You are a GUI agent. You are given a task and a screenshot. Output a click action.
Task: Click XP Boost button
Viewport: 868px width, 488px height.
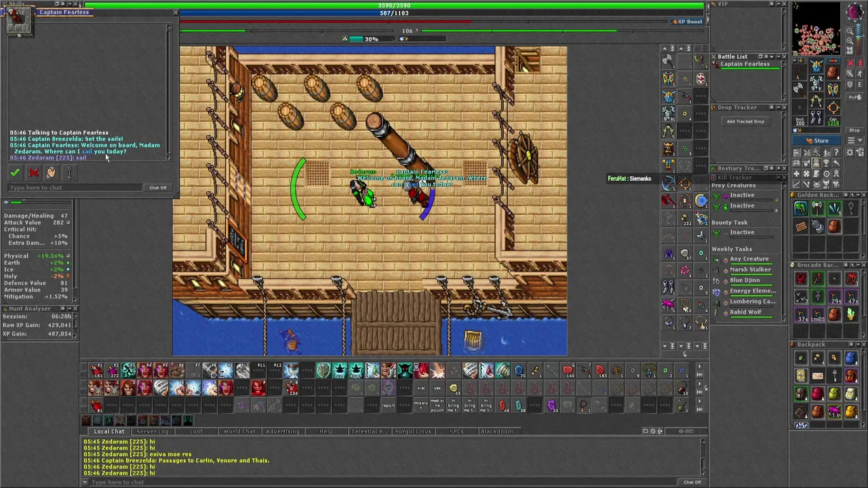click(x=686, y=22)
